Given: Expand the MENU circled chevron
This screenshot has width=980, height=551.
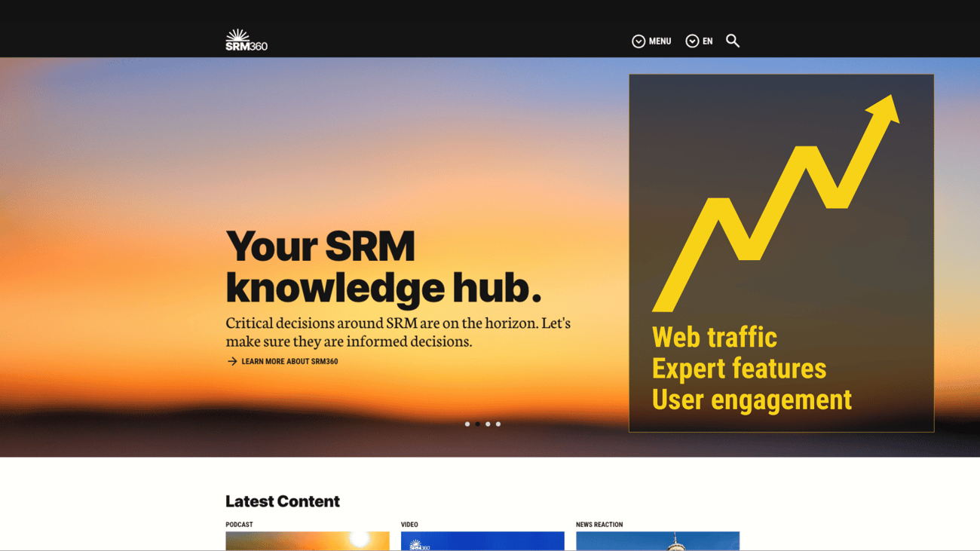Looking at the screenshot, I should click(639, 41).
